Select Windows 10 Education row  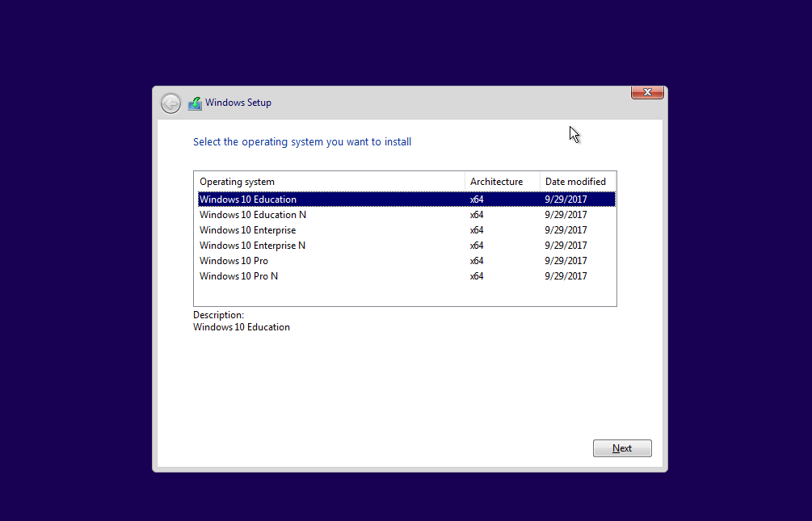pos(406,200)
